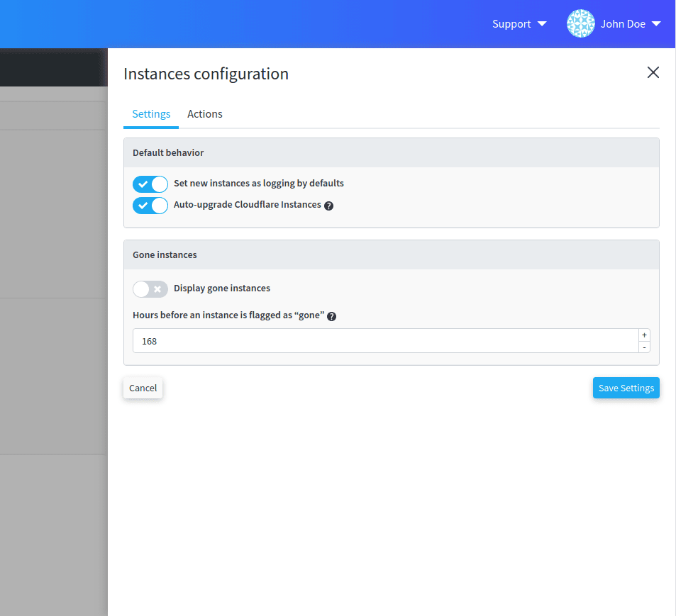Switch to the Settings tab

coord(151,114)
